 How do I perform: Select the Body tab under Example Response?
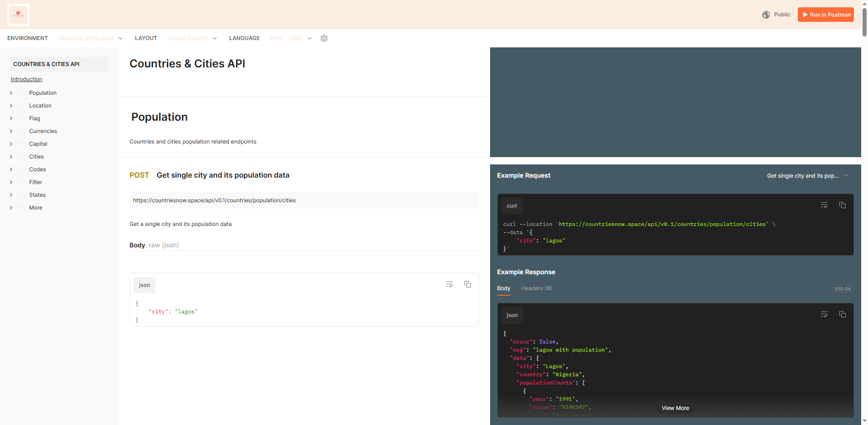click(503, 288)
